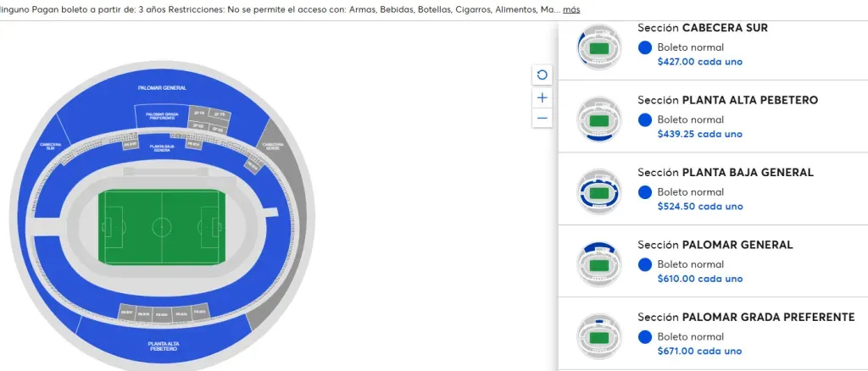
Task: Select Palomar General section on the map
Action: point(161,89)
